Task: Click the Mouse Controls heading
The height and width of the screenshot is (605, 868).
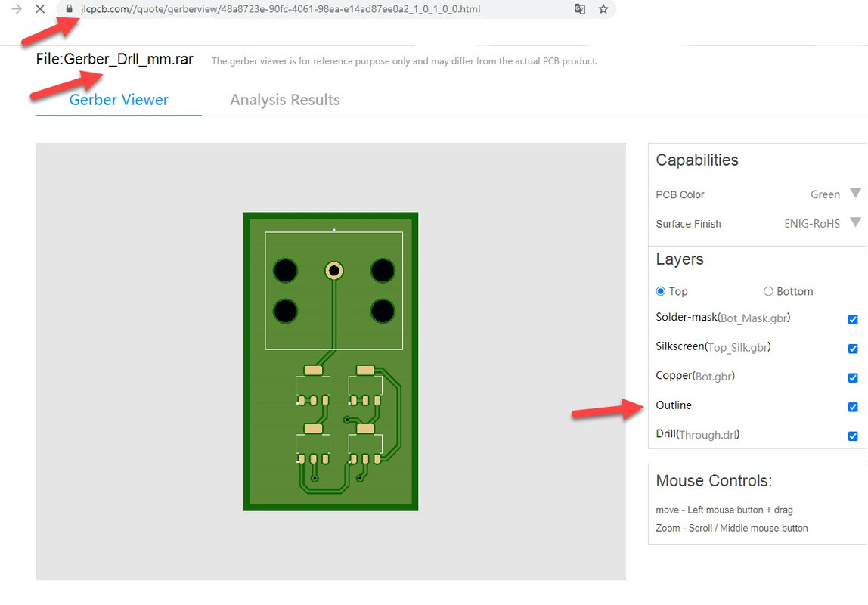Action: 714,480
